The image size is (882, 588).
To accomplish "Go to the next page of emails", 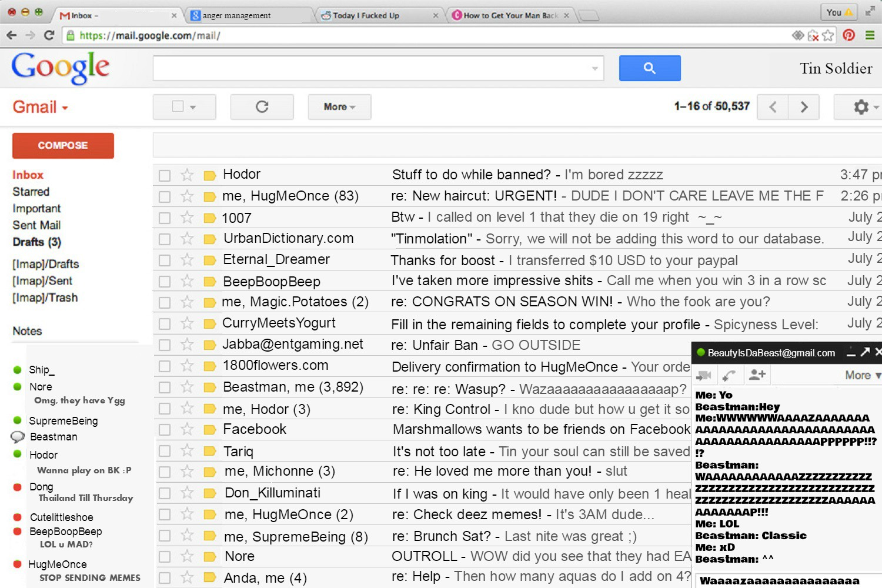I will point(804,106).
